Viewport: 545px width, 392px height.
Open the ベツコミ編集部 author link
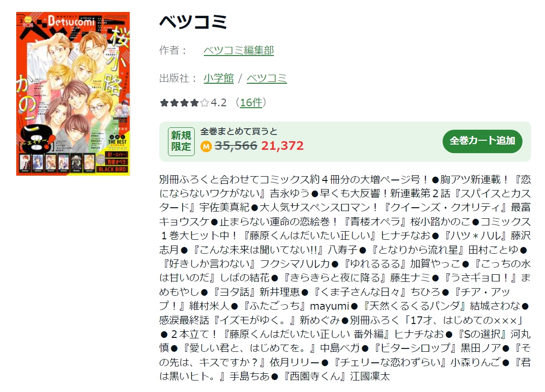coord(238,50)
